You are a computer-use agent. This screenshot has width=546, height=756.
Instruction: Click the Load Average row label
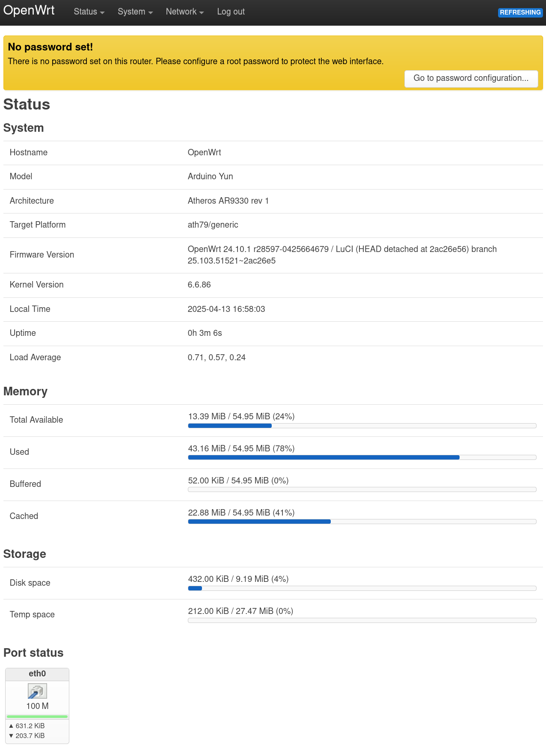click(x=35, y=358)
